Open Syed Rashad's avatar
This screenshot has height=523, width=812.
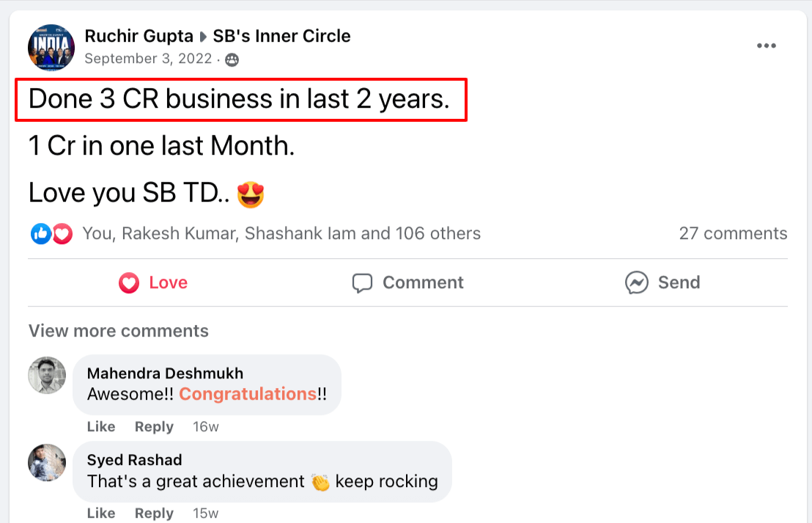click(47, 462)
